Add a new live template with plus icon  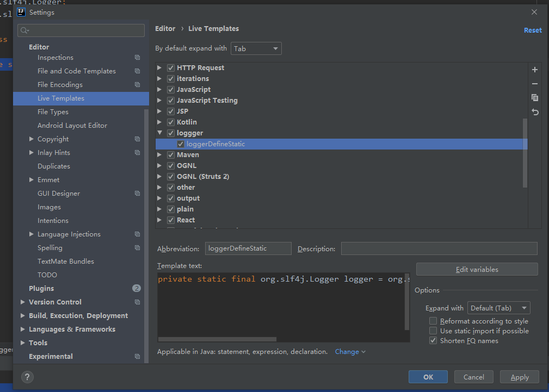[x=535, y=70]
